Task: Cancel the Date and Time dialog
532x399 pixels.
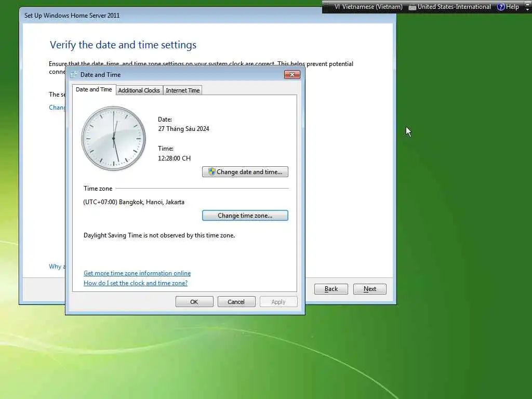Action: pos(236,302)
